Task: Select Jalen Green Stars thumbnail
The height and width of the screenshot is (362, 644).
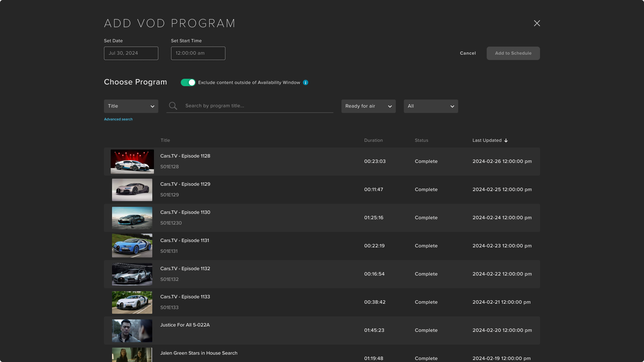Action: pos(132,355)
